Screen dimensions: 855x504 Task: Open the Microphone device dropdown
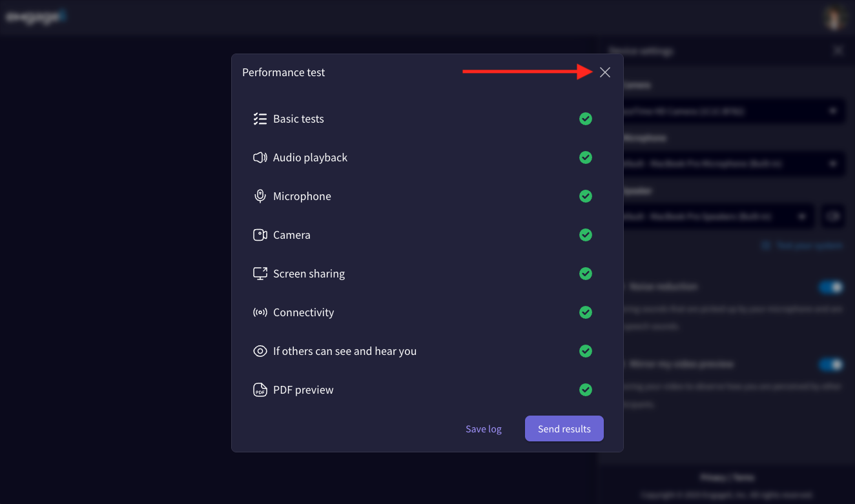pos(734,163)
